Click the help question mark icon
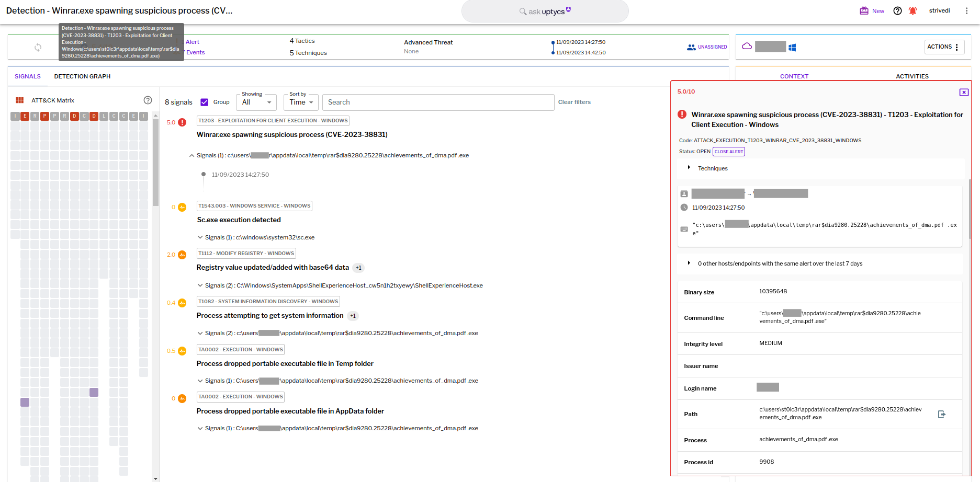This screenshot has width=980, height=482. click(897, 10)
